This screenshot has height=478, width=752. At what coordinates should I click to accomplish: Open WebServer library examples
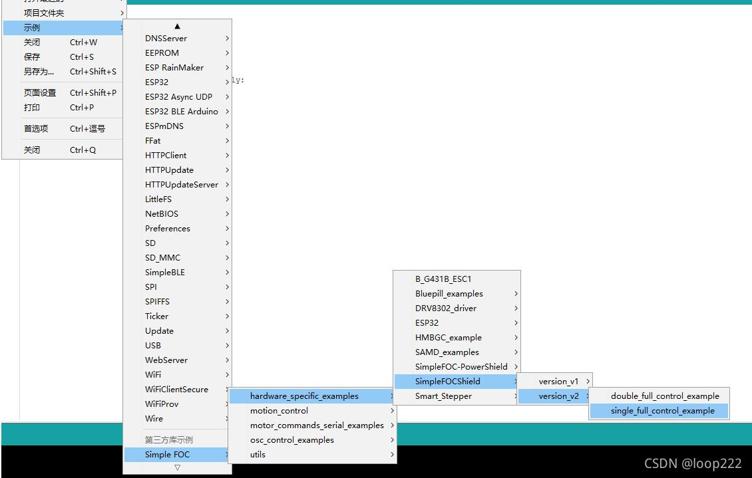point(177,360)
